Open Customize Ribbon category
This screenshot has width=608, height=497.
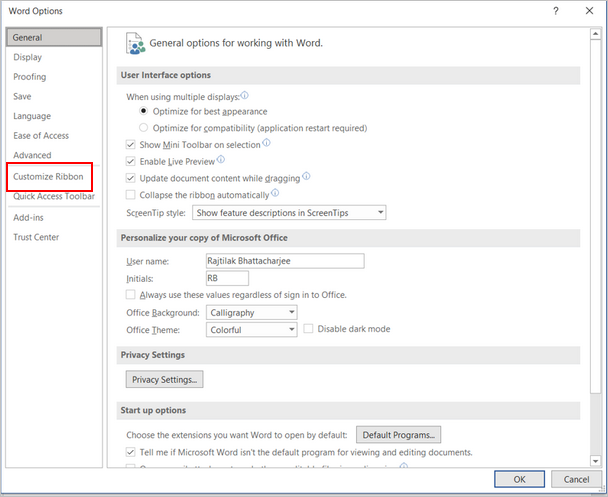[48, 177]
